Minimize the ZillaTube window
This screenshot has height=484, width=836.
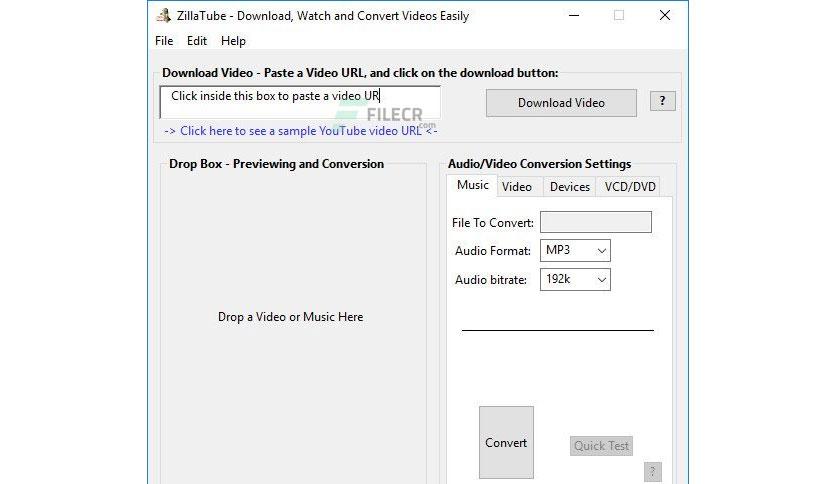click(x=574, y=15)
